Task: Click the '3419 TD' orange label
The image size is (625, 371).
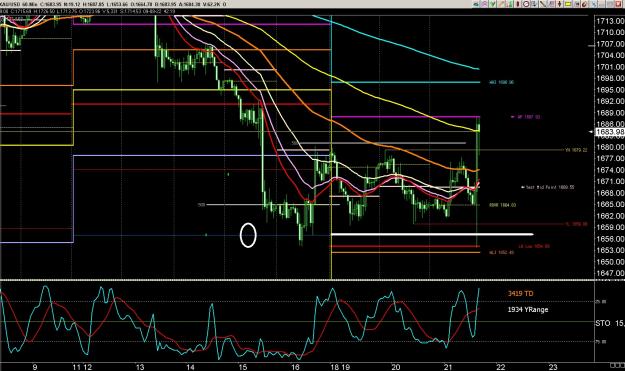Action: click(520, 294)
